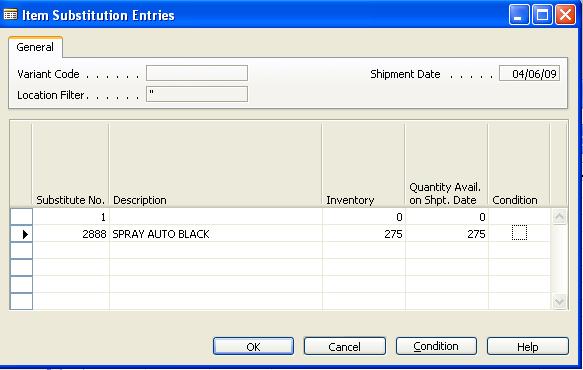
Task: Maximize the Item Substitution Entries window
Action: pyautogui.click(x=542, y=15)
